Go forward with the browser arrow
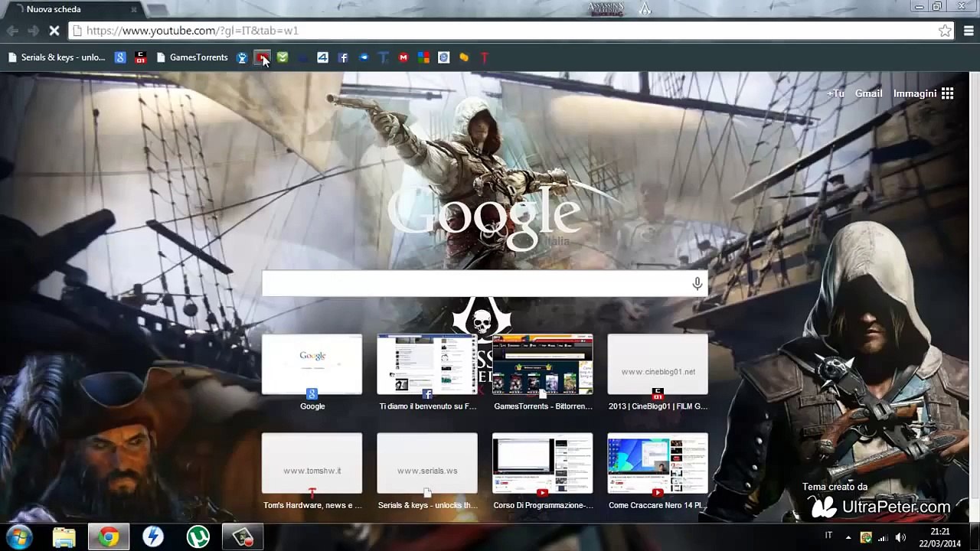Screen dimensions: 980x551 (33, 31)
